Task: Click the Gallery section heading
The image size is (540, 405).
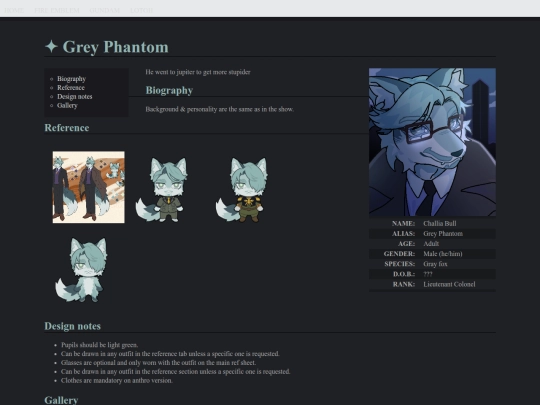Action: pyautogui.click(x=61, y=400)
